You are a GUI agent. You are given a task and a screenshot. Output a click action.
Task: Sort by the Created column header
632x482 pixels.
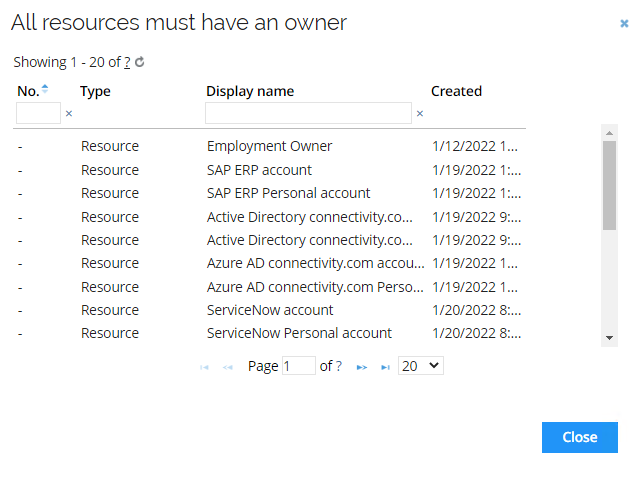pos(456,91)
